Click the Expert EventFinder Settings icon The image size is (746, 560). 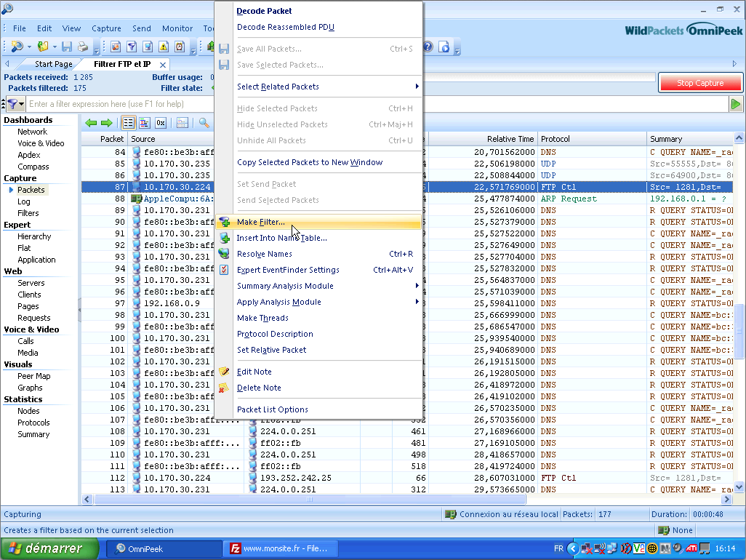click(x=224, y=270)
